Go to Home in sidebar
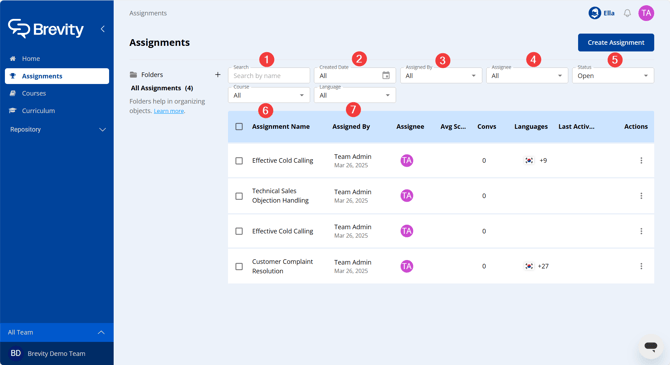 [x=57, y=59]
